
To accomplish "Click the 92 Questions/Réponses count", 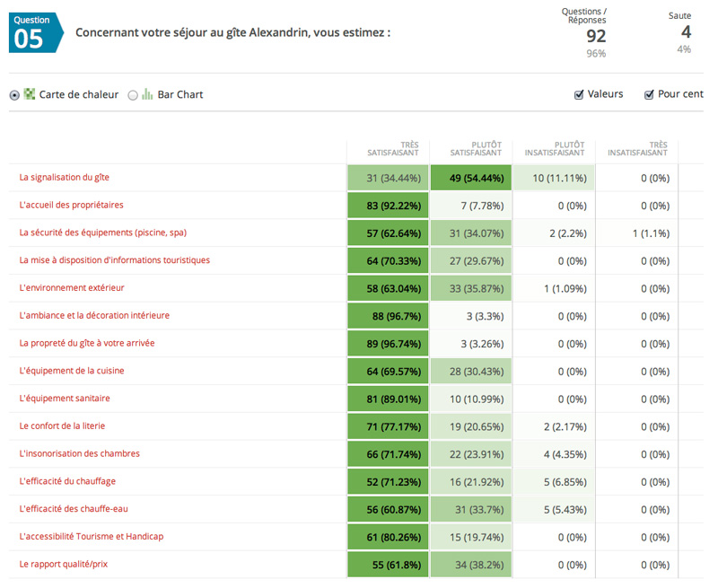I will coord(596,36).
